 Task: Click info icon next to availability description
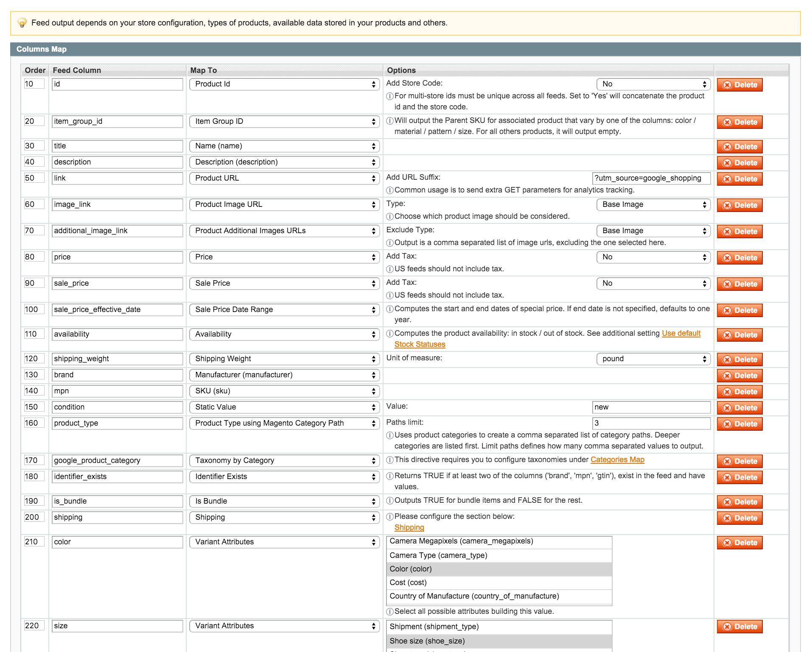point(389,334)
